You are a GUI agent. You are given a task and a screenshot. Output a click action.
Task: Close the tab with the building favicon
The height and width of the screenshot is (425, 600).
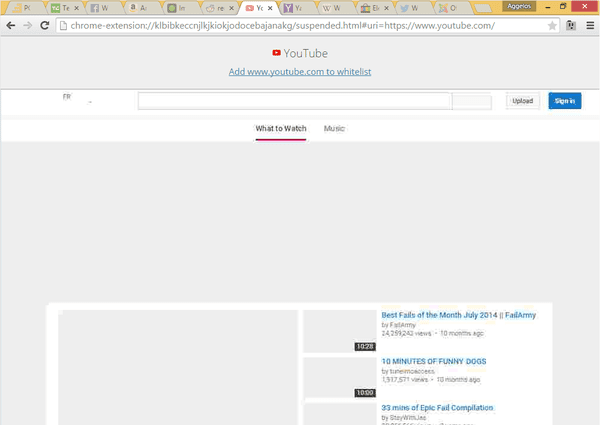point(386,8)
